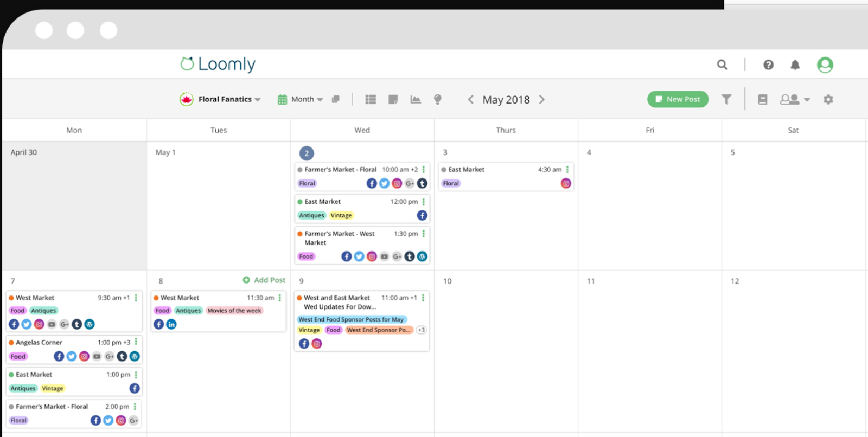Viewport: 868px width, 437px height.
Task: Click the Facebook icon on Farmer's Market - Floral May 2
Action: coord(372,183)
